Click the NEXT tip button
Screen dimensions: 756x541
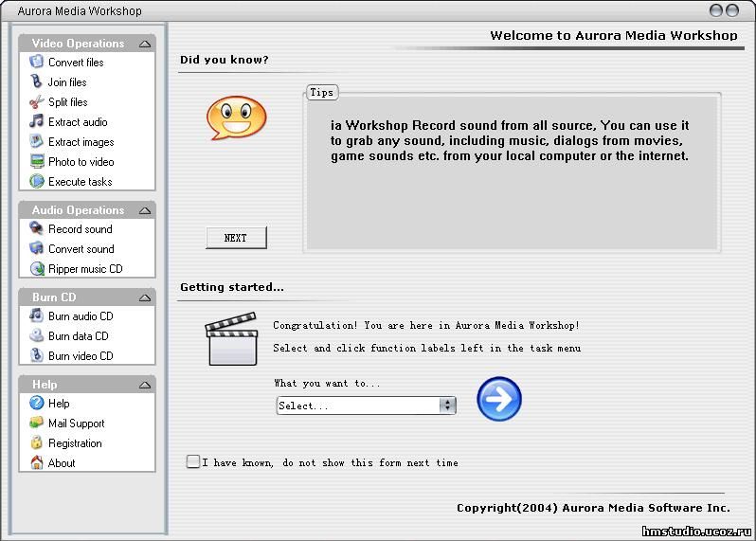coord(236,238)
